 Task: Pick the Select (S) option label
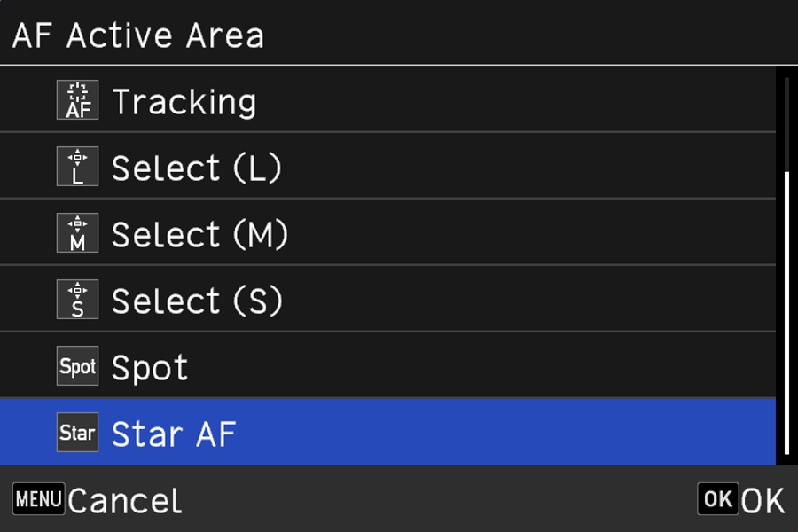197,301
